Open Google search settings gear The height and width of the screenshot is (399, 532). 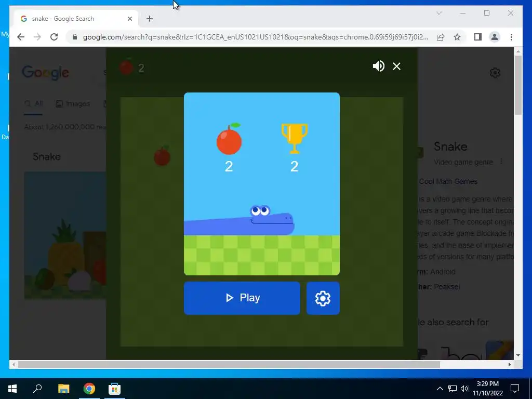coord(495,72)
